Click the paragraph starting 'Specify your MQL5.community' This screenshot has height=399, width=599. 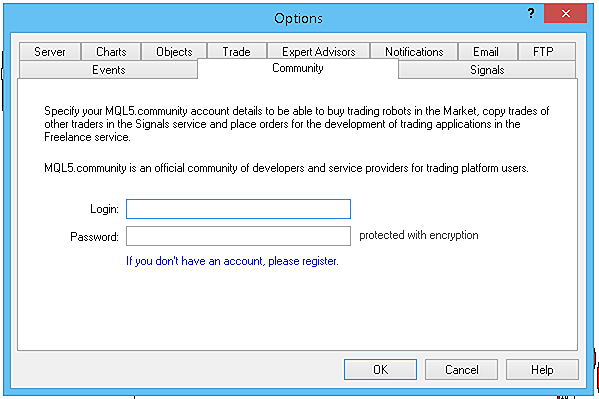[x=296, y=124]
